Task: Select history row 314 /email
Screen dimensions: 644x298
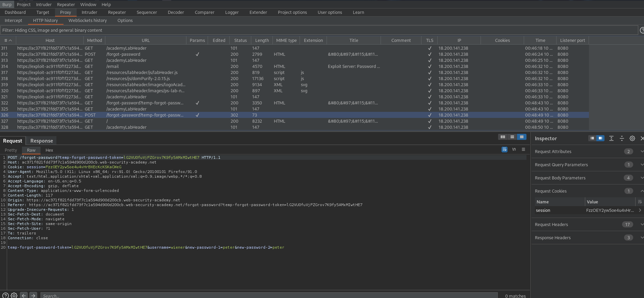Action: [x=294, y=67]
